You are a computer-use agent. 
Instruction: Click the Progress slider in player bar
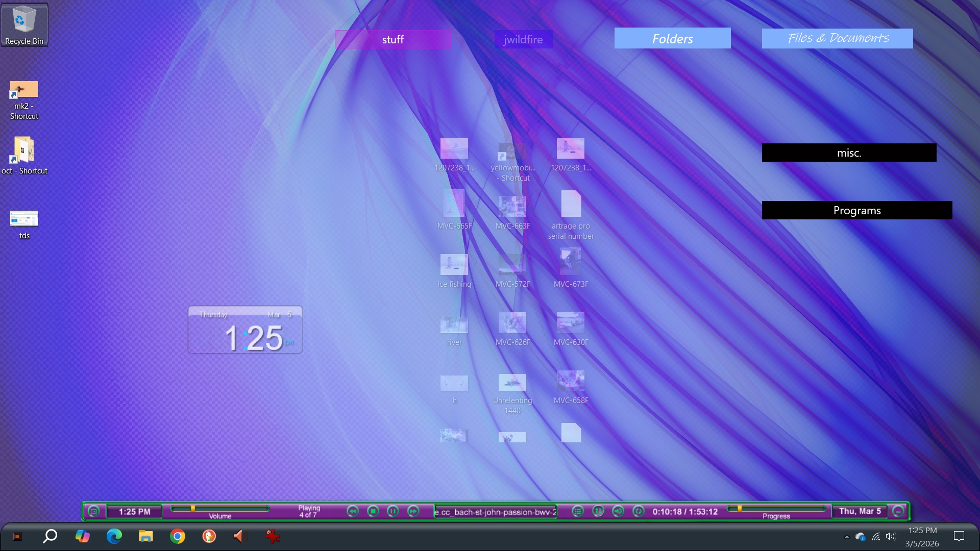[x=776, y=509]
